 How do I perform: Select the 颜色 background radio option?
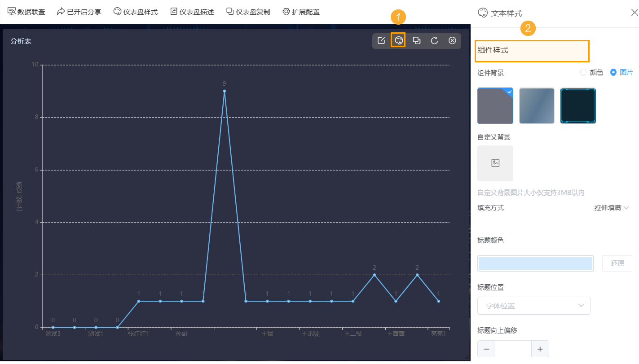point(583,72)
